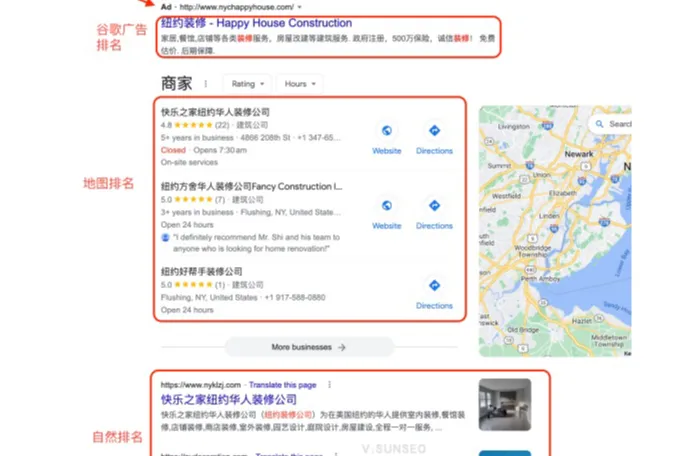The width and height of the screenshot is (685, 456).
Task: Click the search icon on the map
Action: [599, 124]
